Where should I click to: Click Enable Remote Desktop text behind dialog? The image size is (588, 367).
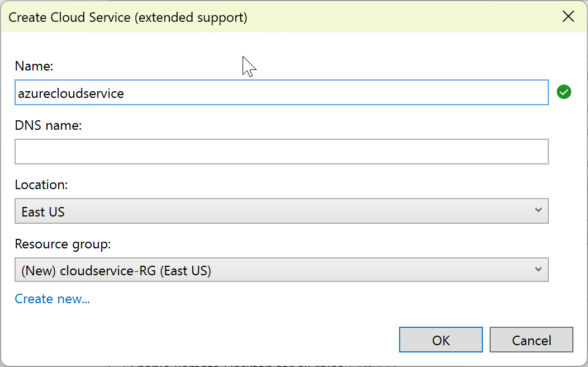tap(224, 363)
